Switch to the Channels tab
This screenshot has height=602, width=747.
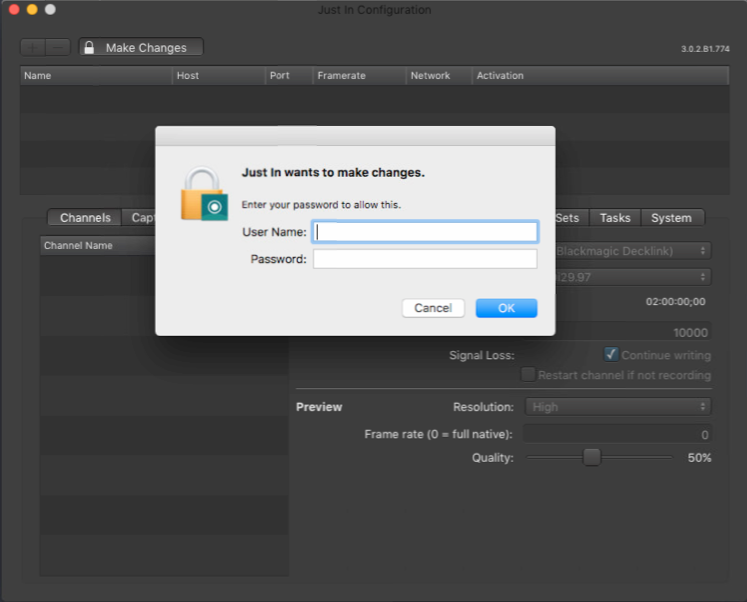click(x=85, y=218)
